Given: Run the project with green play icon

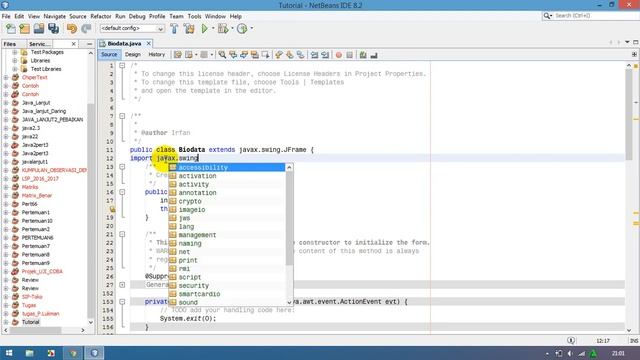Looking at the screenshot, I should [204, 29].
